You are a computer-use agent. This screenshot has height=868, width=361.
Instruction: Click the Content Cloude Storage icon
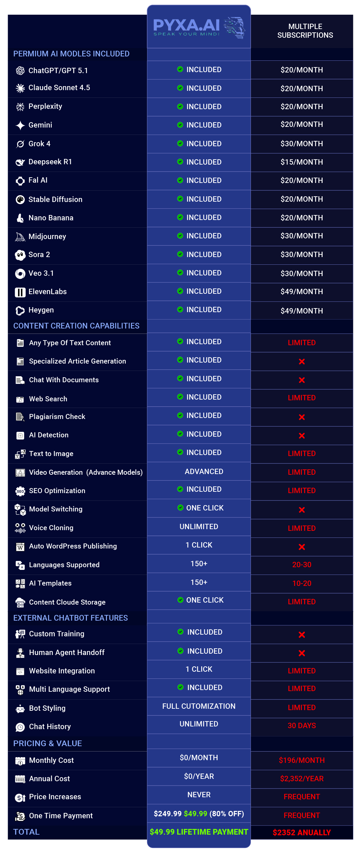pos(20,603)
